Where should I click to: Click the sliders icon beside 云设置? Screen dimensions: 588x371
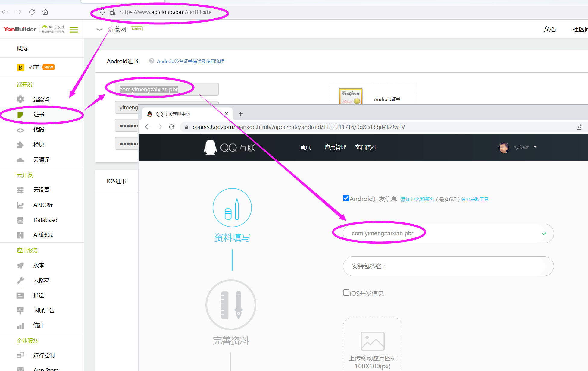tap(20, 190)
